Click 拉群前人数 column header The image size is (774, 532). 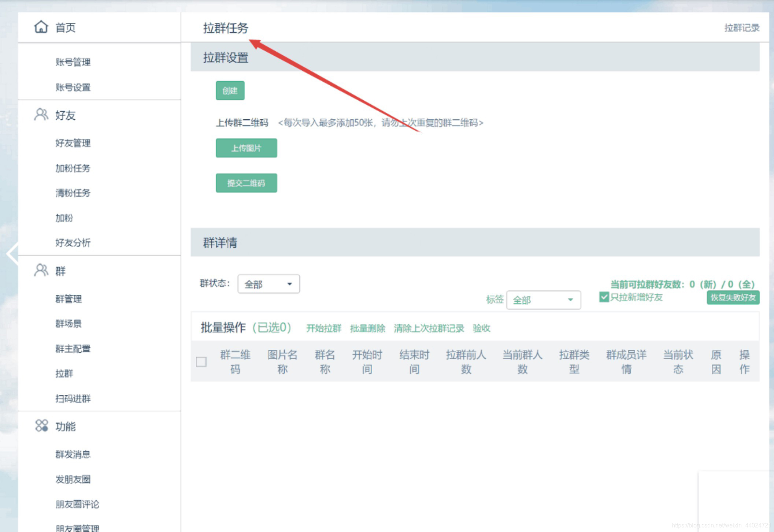(466, 362)
